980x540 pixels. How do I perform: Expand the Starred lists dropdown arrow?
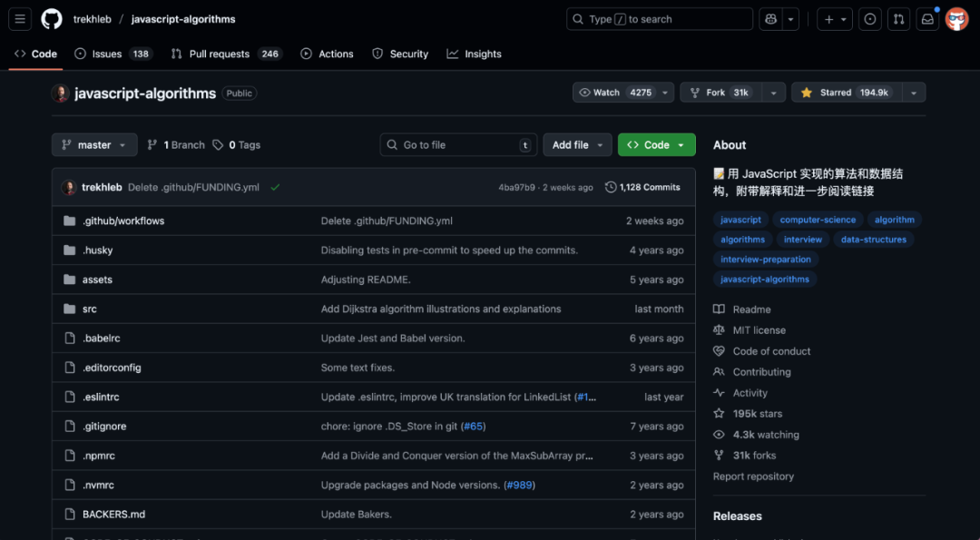tap(914, 93)
